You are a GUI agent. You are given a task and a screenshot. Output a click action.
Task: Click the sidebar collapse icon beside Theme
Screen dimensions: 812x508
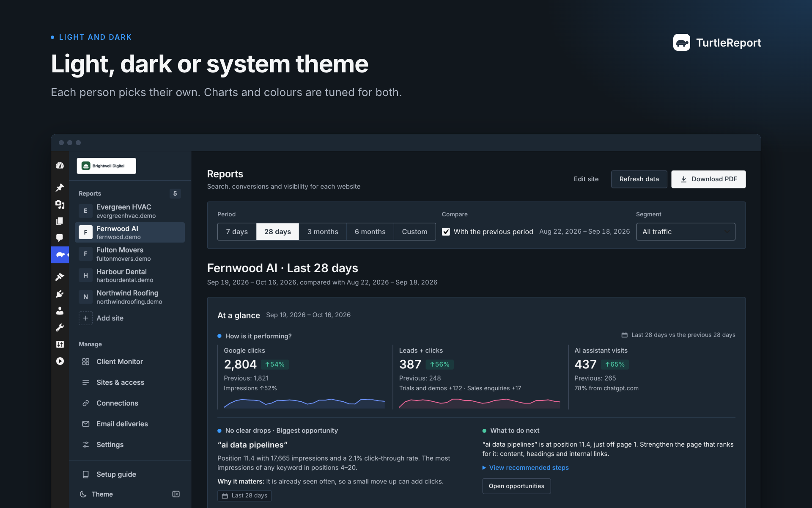(176, 494)
